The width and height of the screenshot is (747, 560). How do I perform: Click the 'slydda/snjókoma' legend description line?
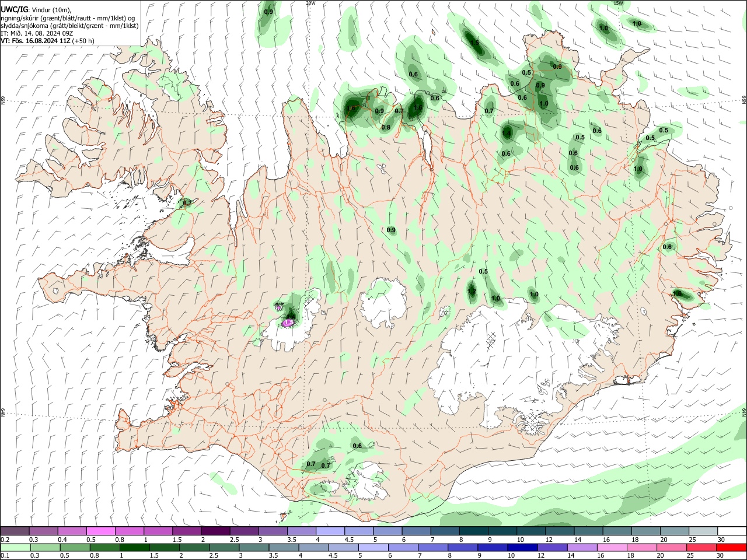69,26
